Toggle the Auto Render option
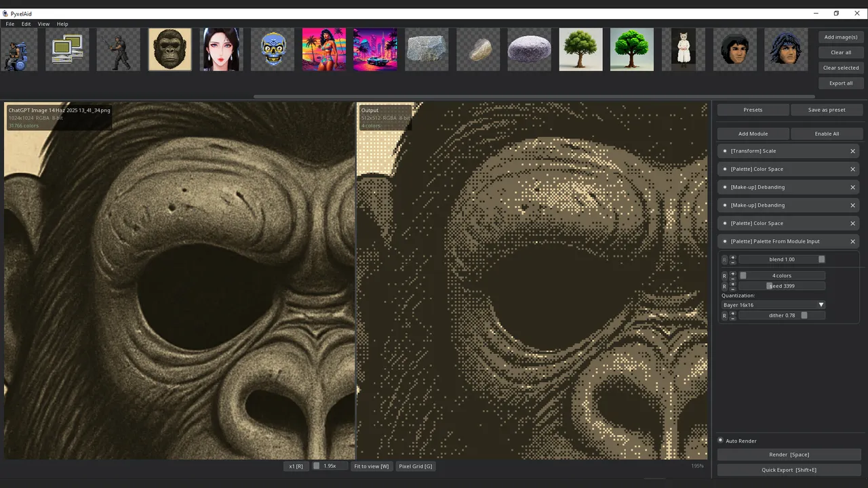This screenshot has width=868, height=488. 721,441
